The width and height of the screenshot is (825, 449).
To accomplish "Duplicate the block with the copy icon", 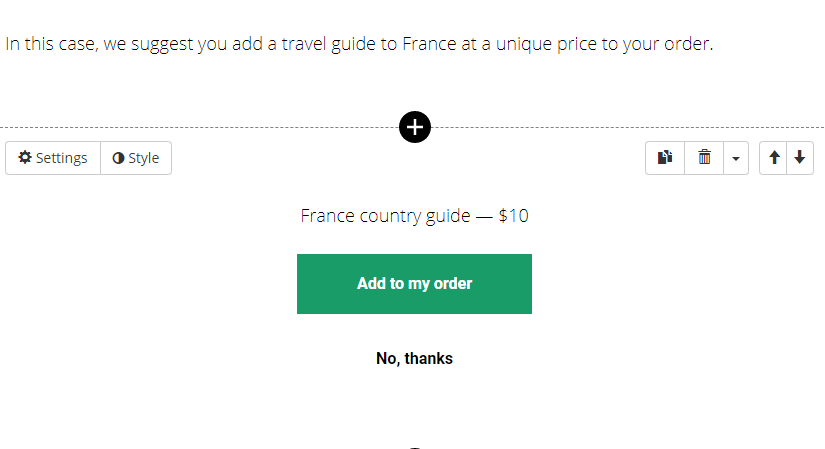I will 665,157.
